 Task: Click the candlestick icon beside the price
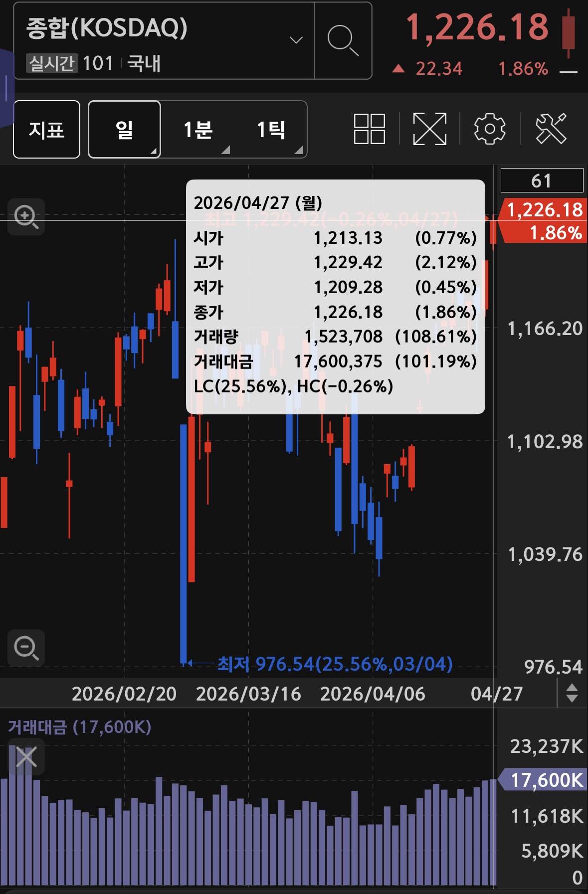pyautogui.click(x=568, y=32)
